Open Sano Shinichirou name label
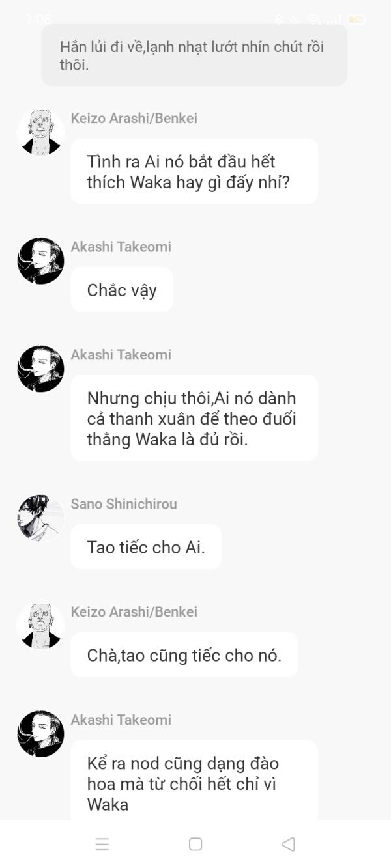The height and width of the screenshot is (868, 391). (x=124, y=503)
